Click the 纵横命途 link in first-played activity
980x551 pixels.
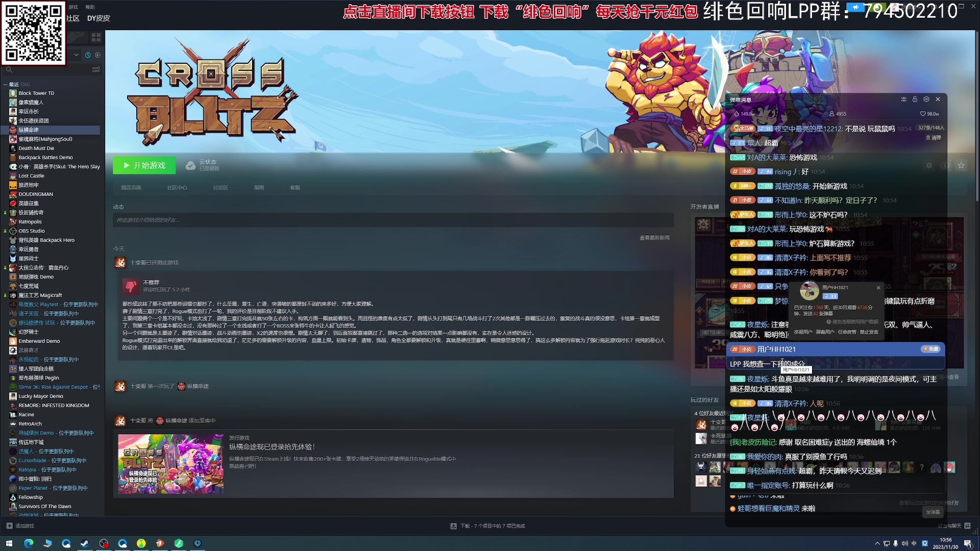coord(198,386)
